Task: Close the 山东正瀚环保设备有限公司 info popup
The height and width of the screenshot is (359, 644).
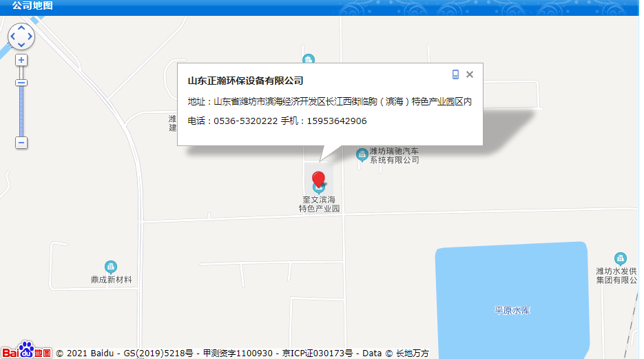Action: click(x=470, y=74)
